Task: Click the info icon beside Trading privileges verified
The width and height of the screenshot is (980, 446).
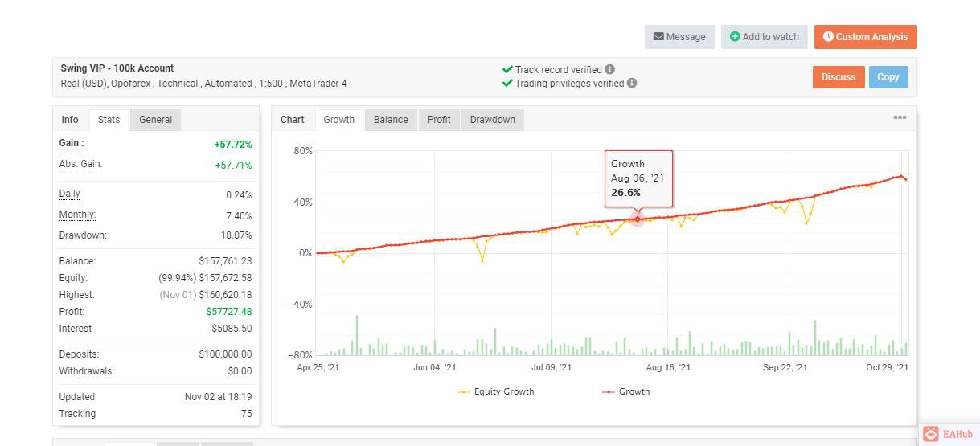Action: (x=632, y=83)
